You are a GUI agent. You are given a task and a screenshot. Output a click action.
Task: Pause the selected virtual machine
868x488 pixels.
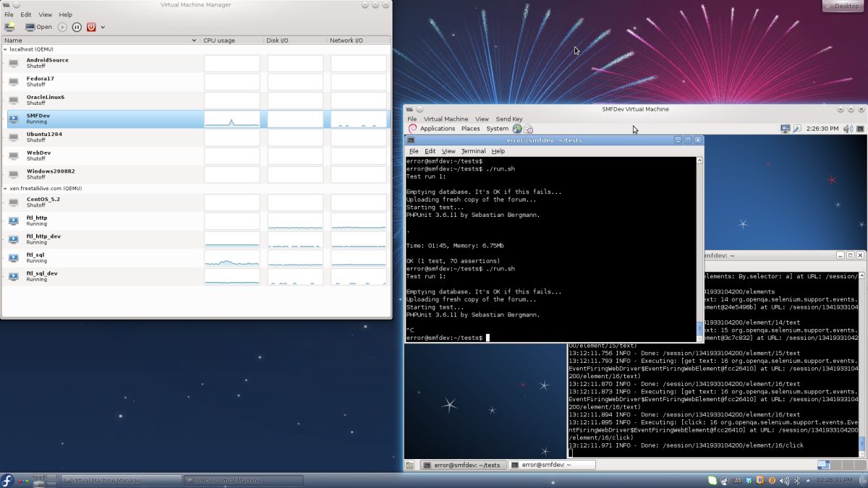(x=77, y=27)
